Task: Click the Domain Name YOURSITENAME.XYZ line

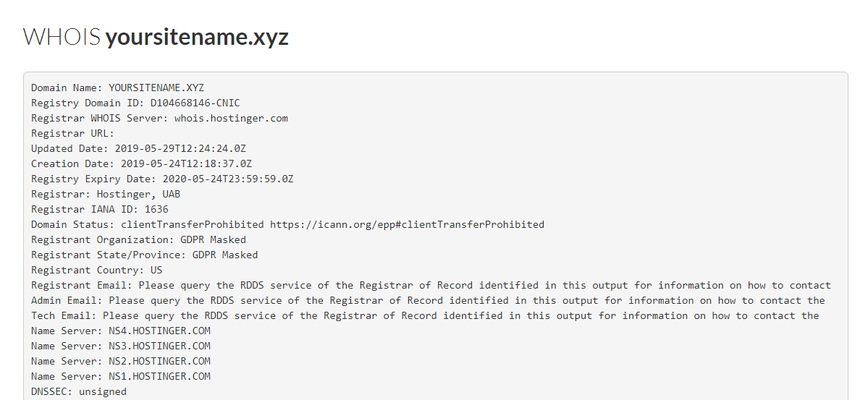Action: (117, 88)
